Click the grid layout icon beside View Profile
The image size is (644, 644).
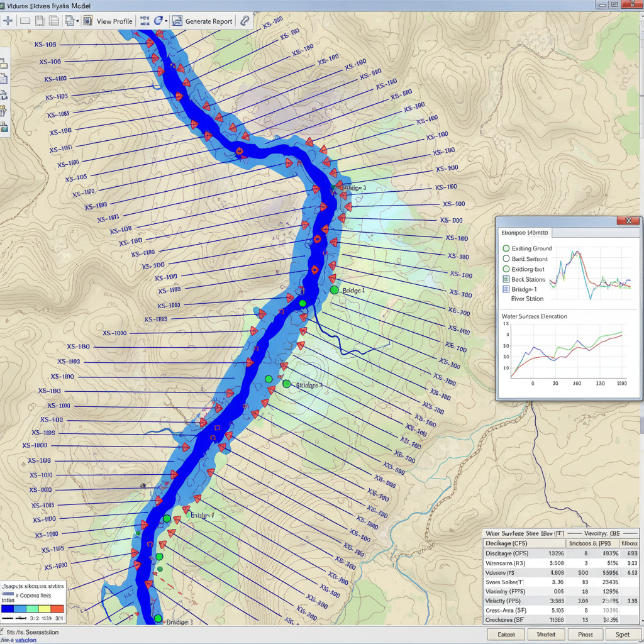pos(144,21)
